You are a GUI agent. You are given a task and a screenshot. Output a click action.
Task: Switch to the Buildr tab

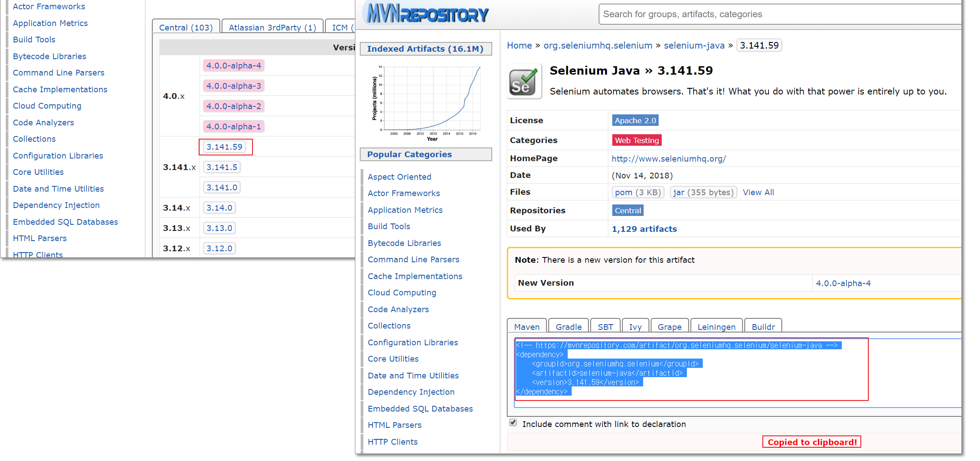point(763,326)
